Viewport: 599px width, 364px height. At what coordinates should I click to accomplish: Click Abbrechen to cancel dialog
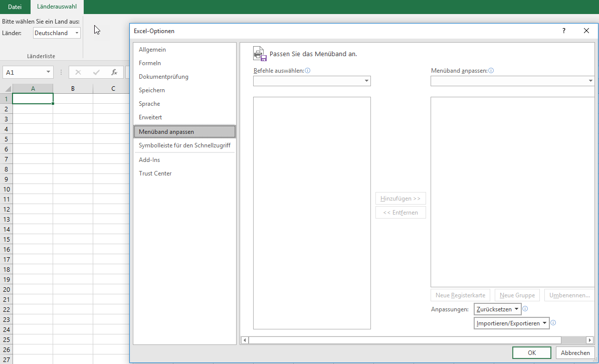575,353
